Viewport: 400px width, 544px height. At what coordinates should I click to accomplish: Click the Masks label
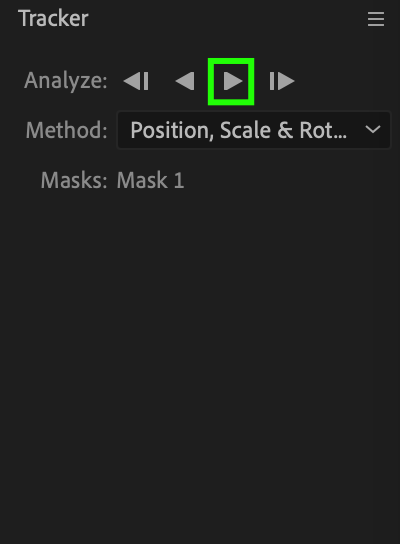tap(74, 180)
